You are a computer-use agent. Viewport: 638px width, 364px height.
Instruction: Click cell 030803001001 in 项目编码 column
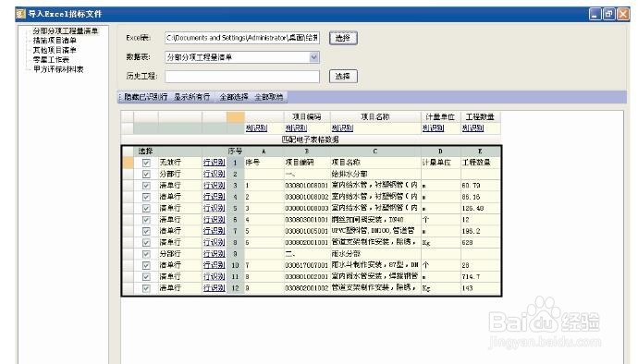tap(306, 220)
